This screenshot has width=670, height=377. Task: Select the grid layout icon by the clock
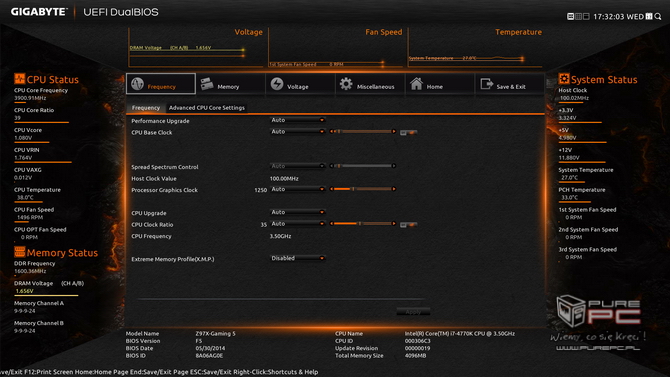click(579, 16)
